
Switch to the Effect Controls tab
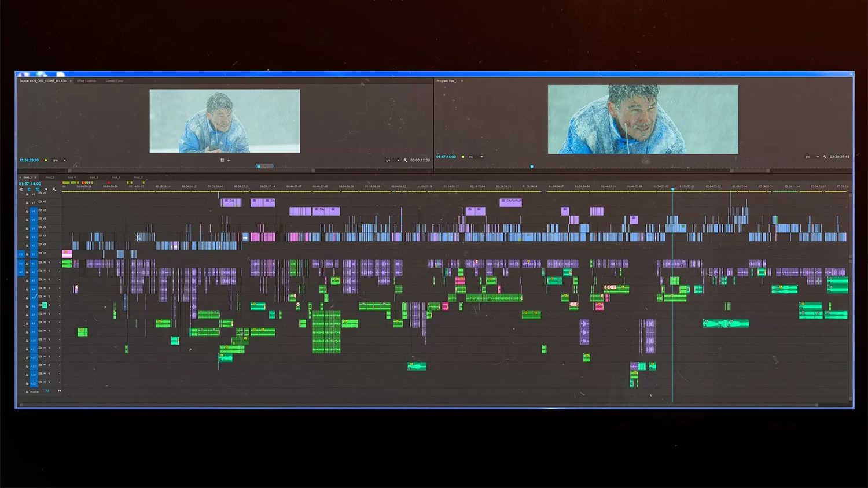pyautogui.click(x=86, y=81)
